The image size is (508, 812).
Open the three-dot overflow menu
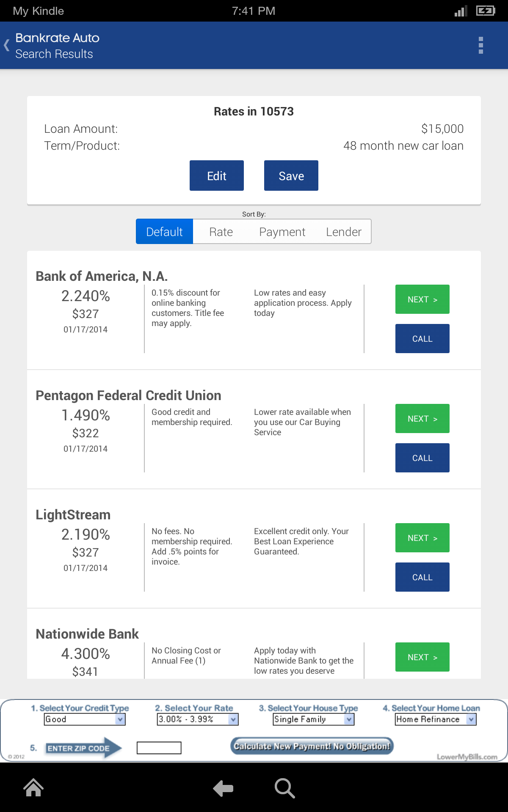[x=480, y=45]
